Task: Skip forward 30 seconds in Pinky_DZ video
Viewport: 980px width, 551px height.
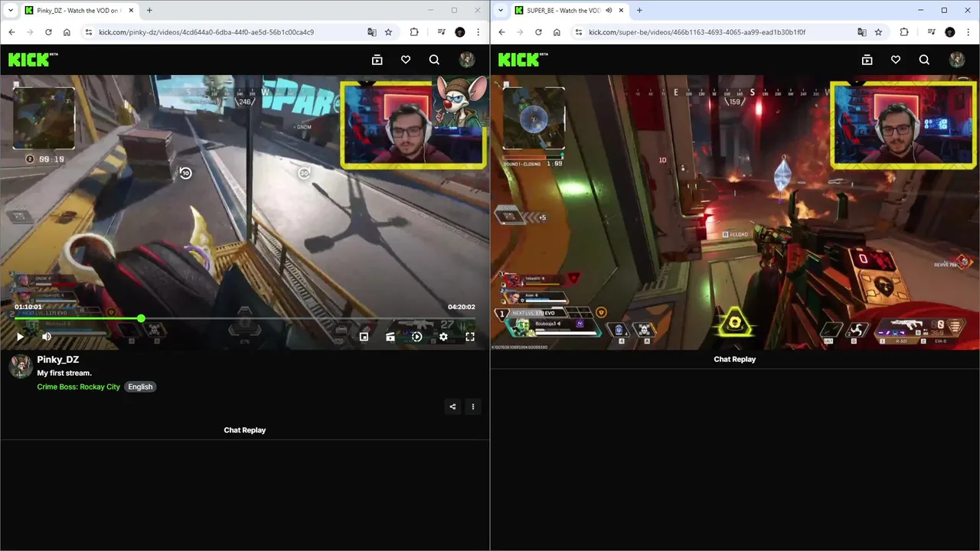Action: coord(304,173)
